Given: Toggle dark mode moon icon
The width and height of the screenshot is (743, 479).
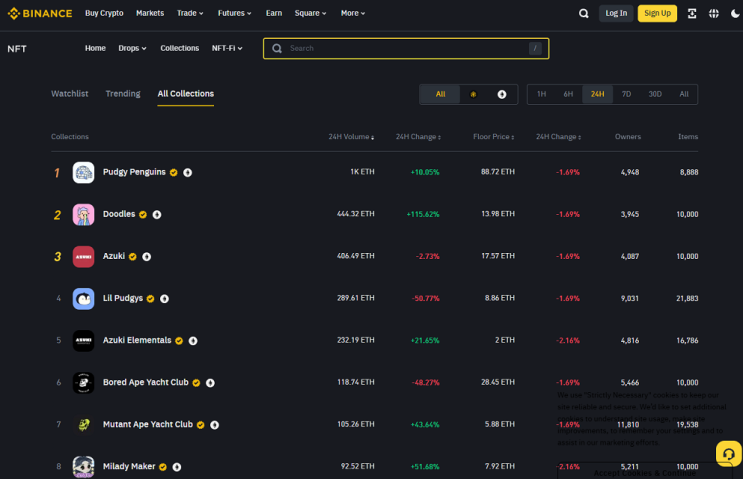Looking at the screenshot, I should coord(735,13).
